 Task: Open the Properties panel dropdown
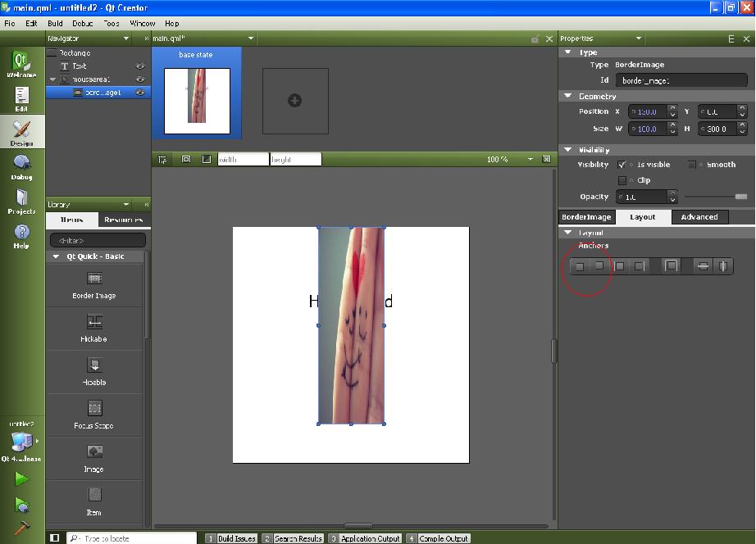click(x=639, y=39)
